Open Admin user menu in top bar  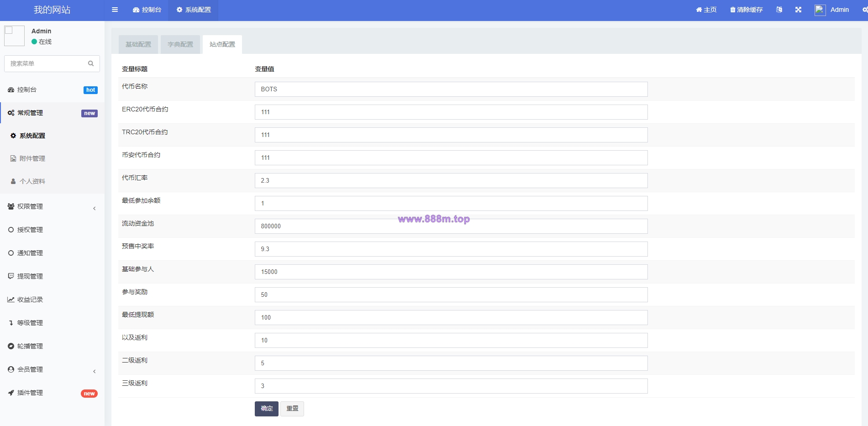[x=832, y=10]
